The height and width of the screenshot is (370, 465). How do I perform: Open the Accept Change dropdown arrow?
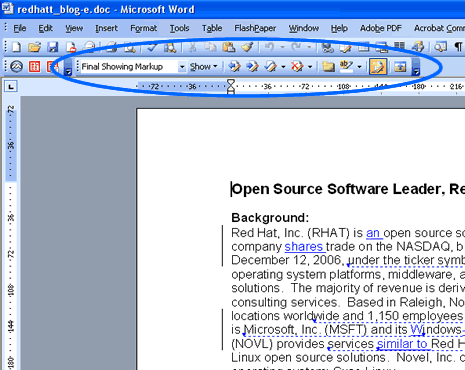(283, 67)
